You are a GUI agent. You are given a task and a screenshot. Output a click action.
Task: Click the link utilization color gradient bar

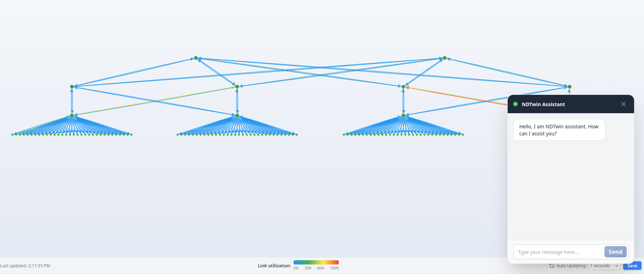[316, 262]
